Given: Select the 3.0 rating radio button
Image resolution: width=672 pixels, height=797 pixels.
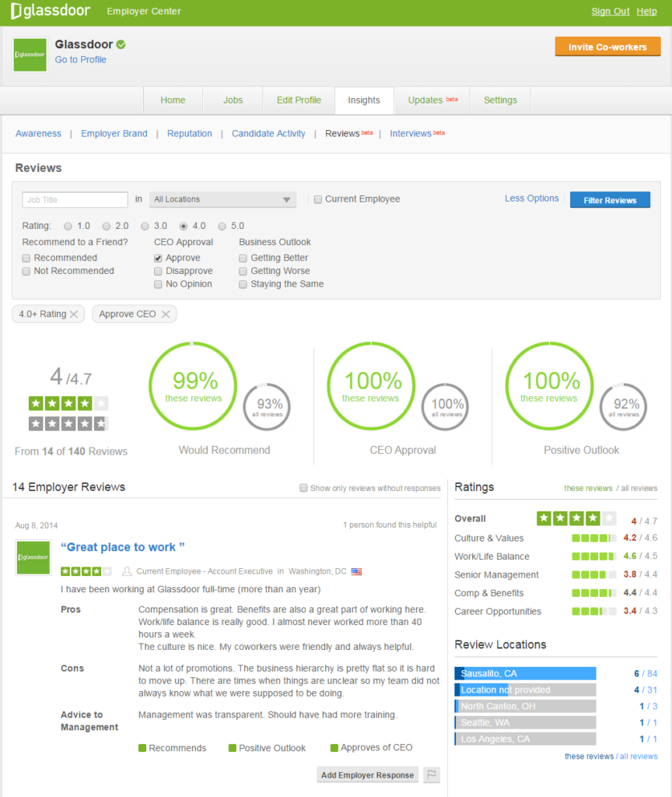Looking at the screenshot, I should 145,226.
